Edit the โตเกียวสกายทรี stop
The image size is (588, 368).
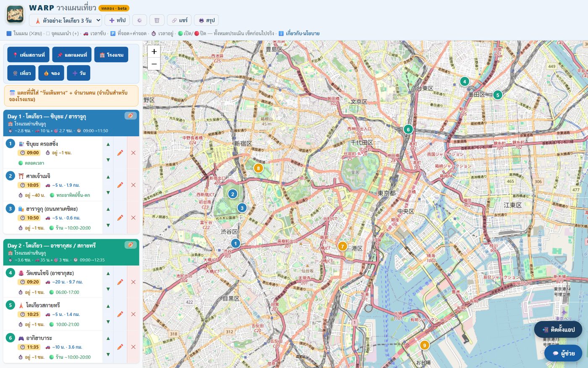120,314
